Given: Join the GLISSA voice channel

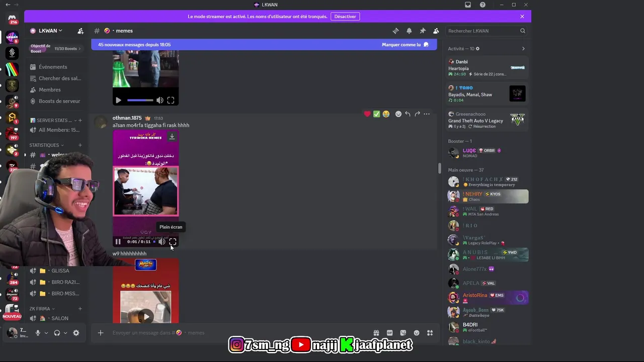Looking at the screenshot, I should [56, 270].
